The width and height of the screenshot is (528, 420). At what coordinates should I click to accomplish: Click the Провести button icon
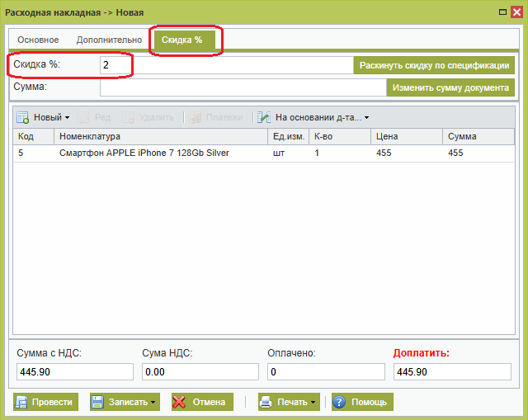(x=22, y=402)
